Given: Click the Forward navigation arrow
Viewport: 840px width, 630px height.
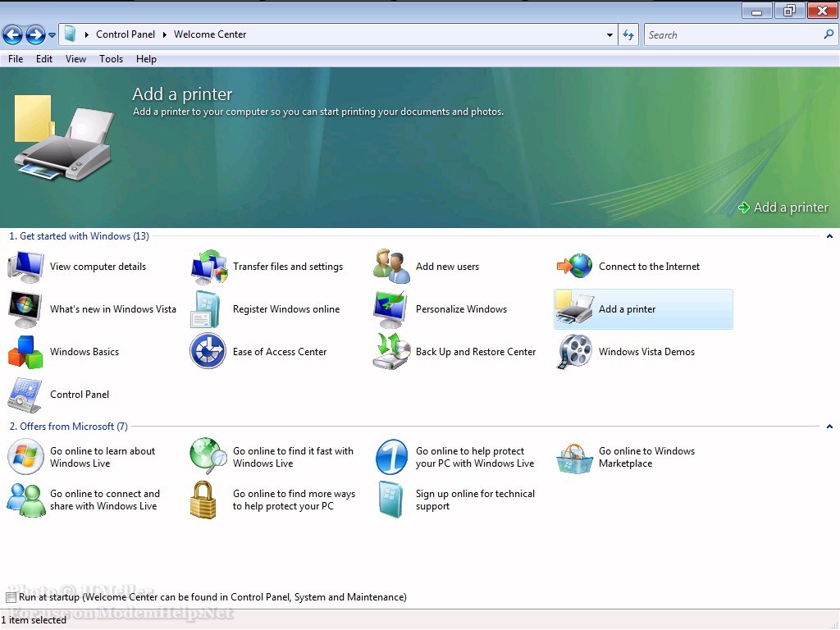Looking at the screenshot, I should (35, 35).
